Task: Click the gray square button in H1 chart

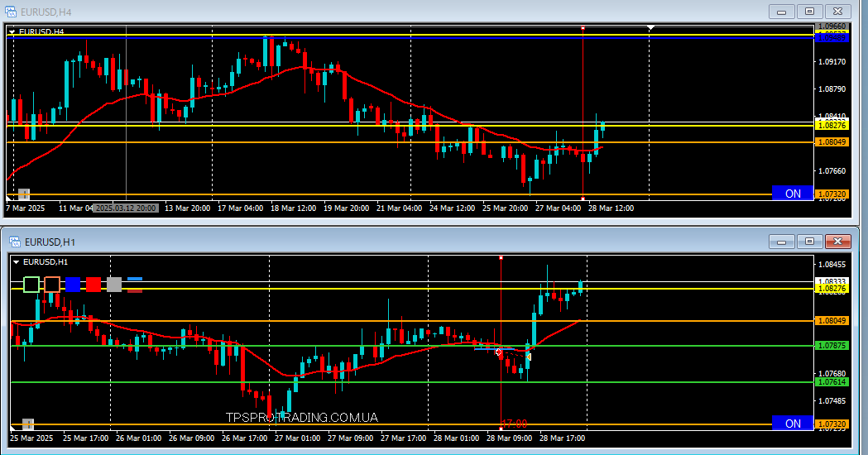Action: 114,285
